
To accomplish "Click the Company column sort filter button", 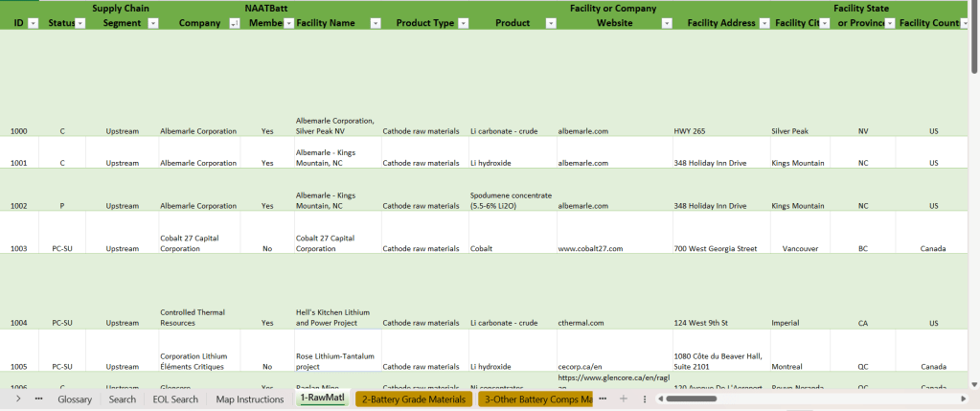I will (235, 23).
